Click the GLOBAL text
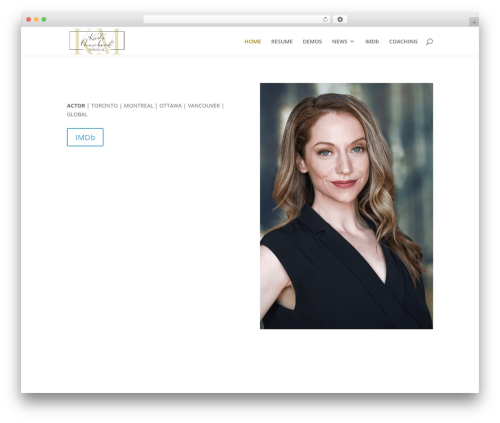 pyautogui.click(x=77, y=114)
